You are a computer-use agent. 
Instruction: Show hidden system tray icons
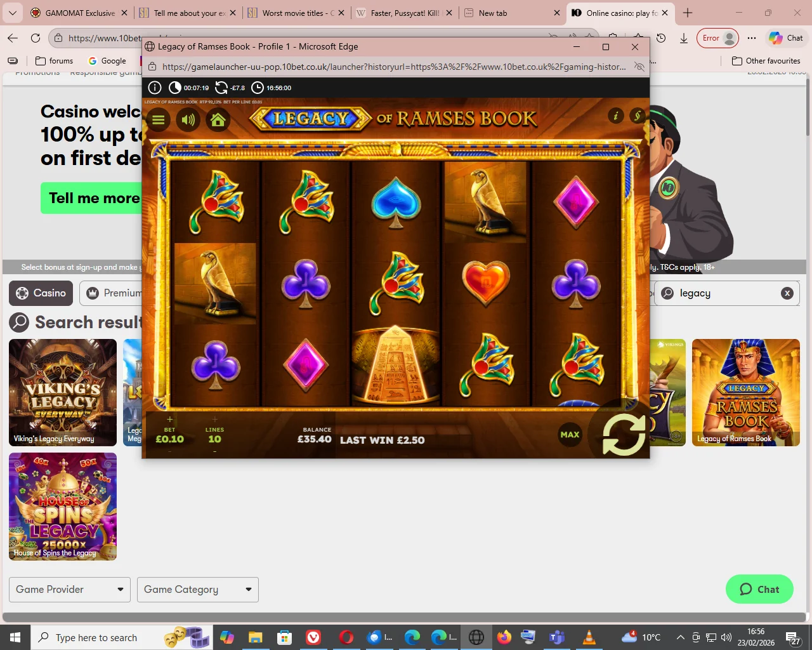(x=680, y=637)
